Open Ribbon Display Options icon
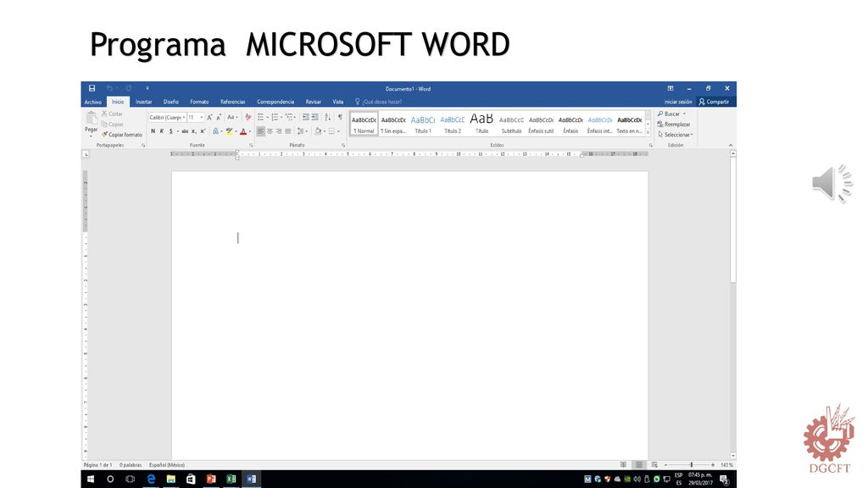The height and width of the screenshot is (488, 868). 670,88
